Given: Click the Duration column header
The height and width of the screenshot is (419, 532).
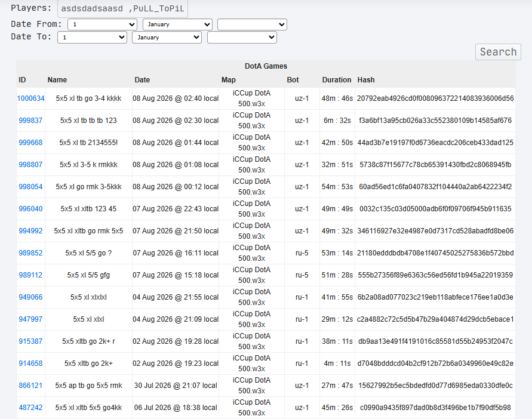Looking at the screenshot, I should [x=337, y=80].
